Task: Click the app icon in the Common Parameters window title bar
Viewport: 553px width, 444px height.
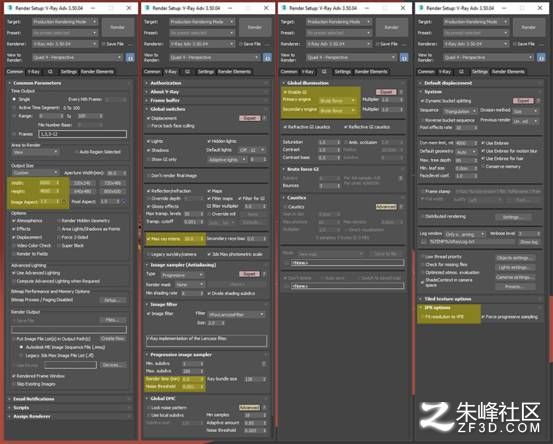Action: point(10,7)
